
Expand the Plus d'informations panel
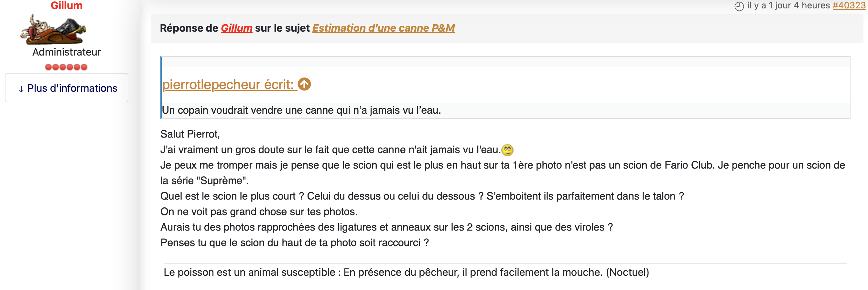click(67, 88)
